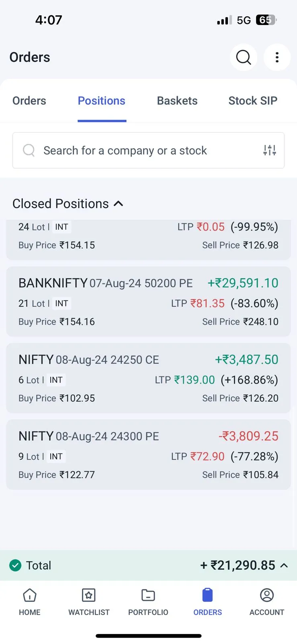Open the Watchlist star icon
This screenshot has height=644, width=297.
(89, 595)
